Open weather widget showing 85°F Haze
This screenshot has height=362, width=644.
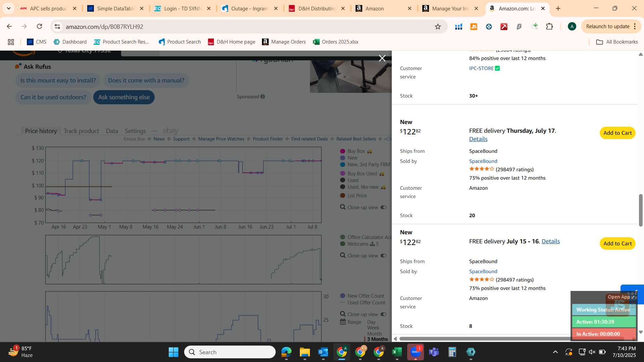click(21, 352)
